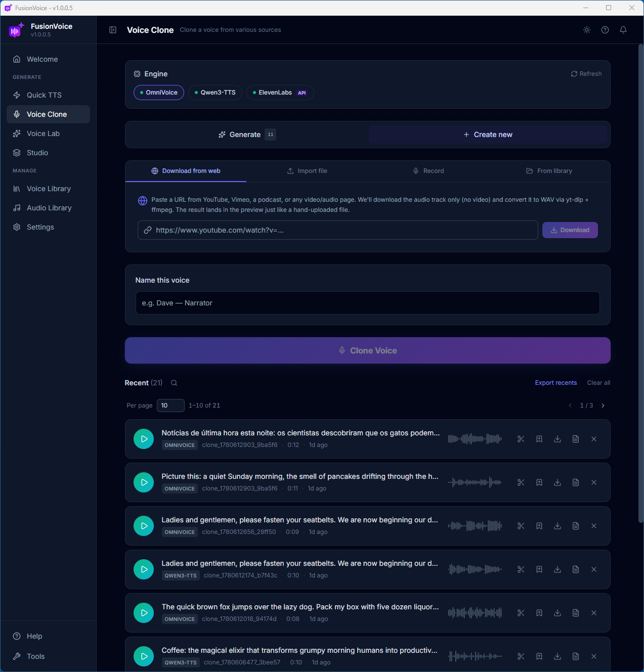The height and width of the screenshot is (672, 644).
Task: Open the search icon next to Recent
Action: (x=174, y=383)
